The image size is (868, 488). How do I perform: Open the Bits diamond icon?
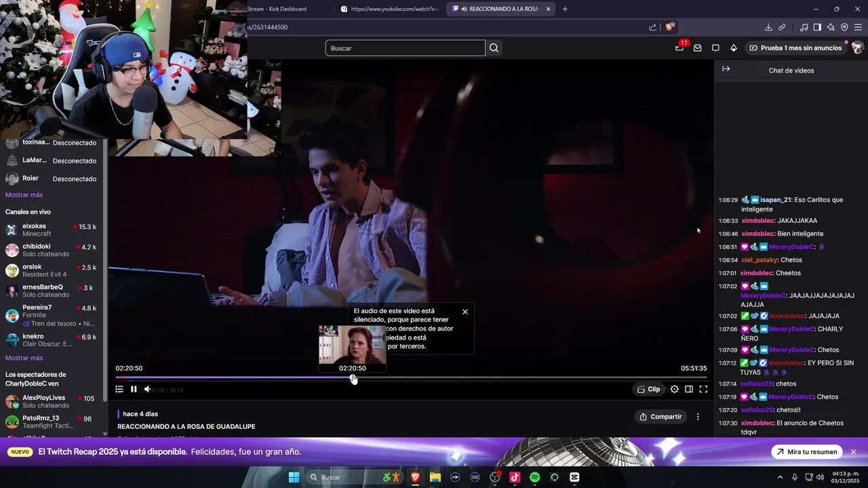tap(734, 48)
